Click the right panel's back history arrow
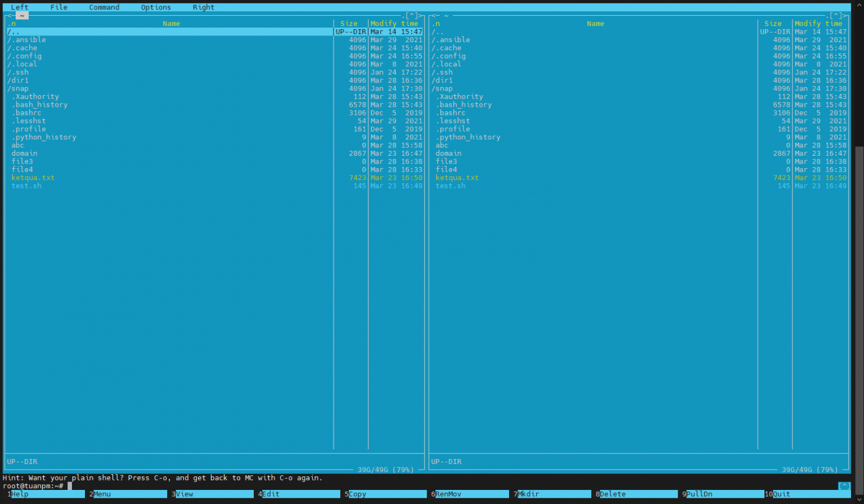This screenshot has height=504, width=864. pos(433,16)
